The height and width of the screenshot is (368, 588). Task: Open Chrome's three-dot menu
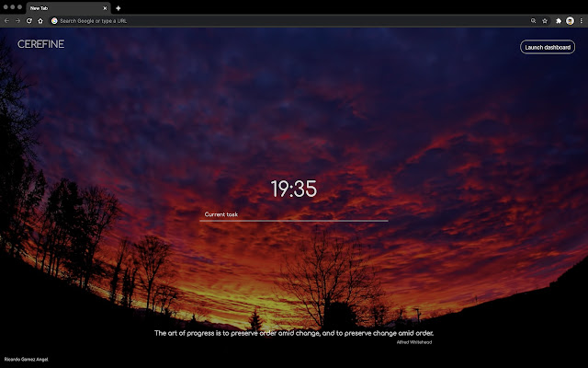pyautogui.click(x=581, y=20)
